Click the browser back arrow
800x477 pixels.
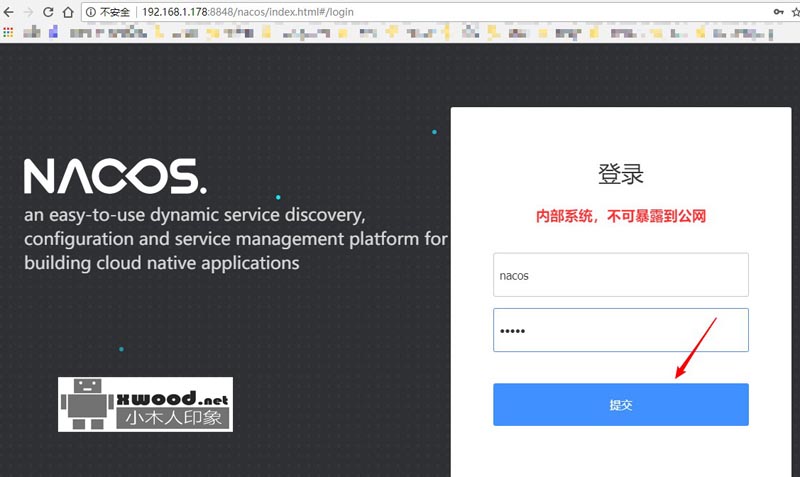[8, 12]
